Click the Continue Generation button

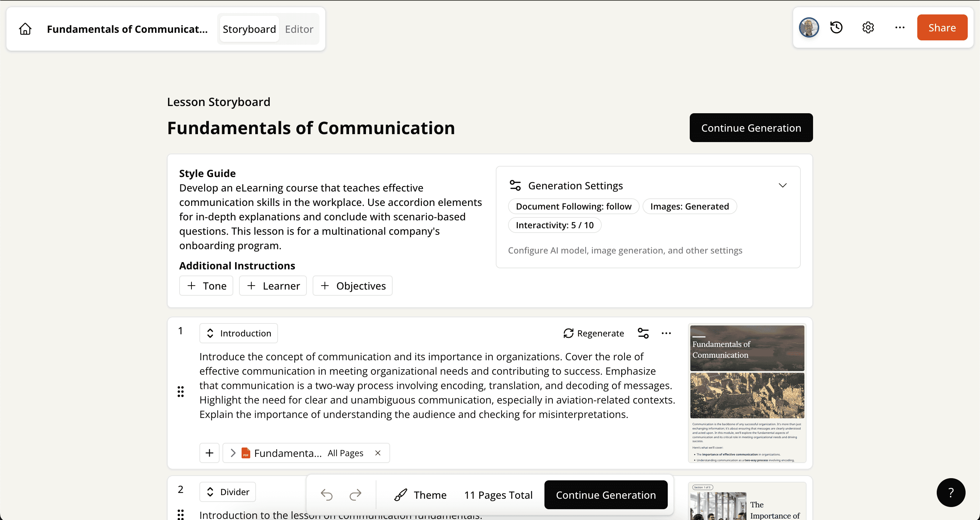(751, 127)
